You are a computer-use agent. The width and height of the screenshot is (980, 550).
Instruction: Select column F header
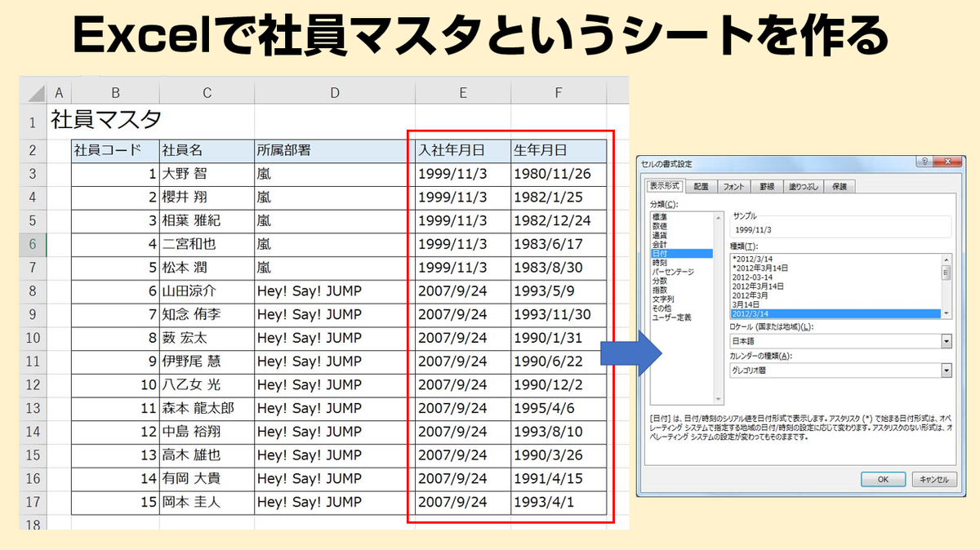(559, 93)
